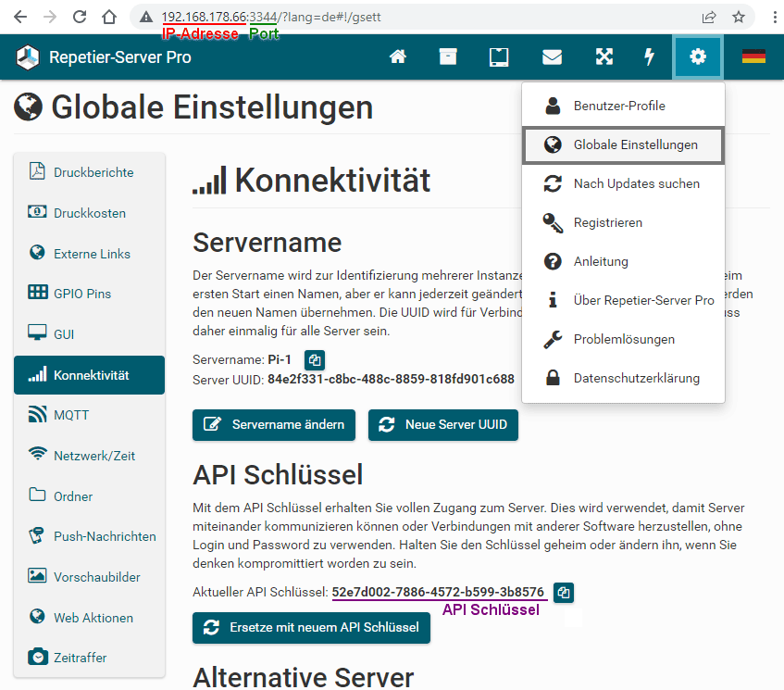Copy the server name with copy icon
Image resolution: width=784 pixels, height=690 pixels.
pos(315,359)
